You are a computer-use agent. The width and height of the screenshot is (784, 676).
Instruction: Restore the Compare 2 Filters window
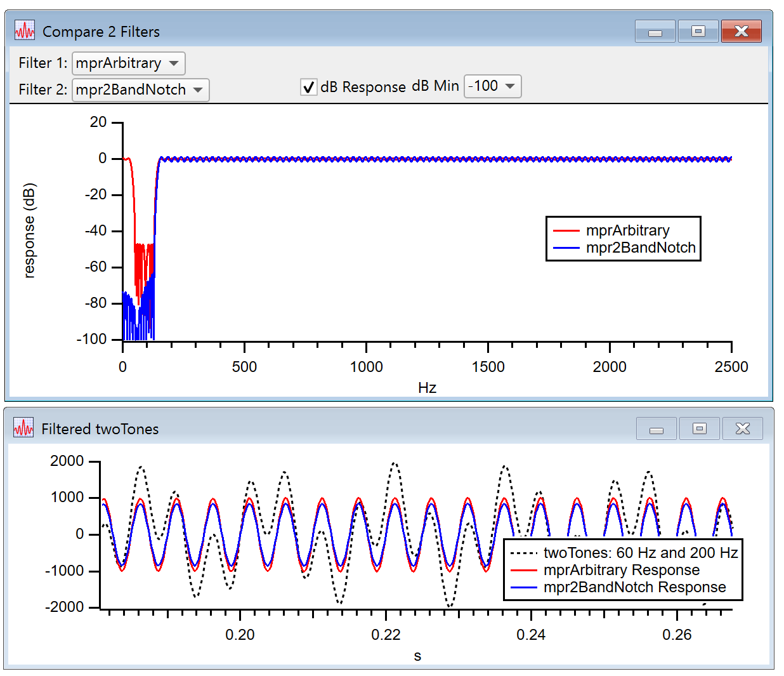697,30
